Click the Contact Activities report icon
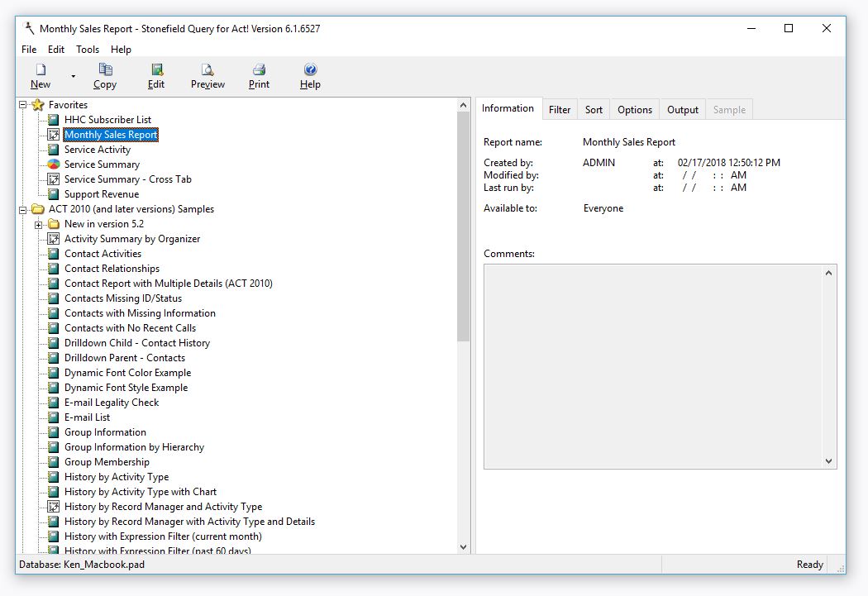 pos(53,254)
